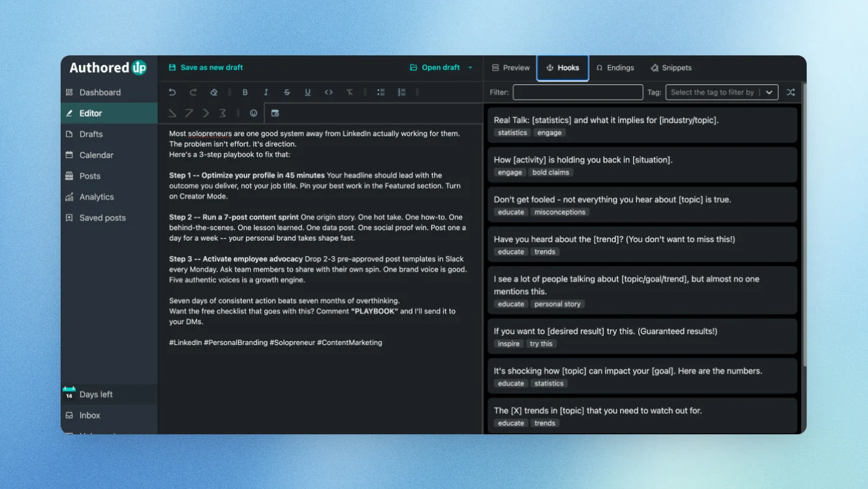868x489 pixels.
Task: Click the "personal story" tag
Action: pos(557,304)
